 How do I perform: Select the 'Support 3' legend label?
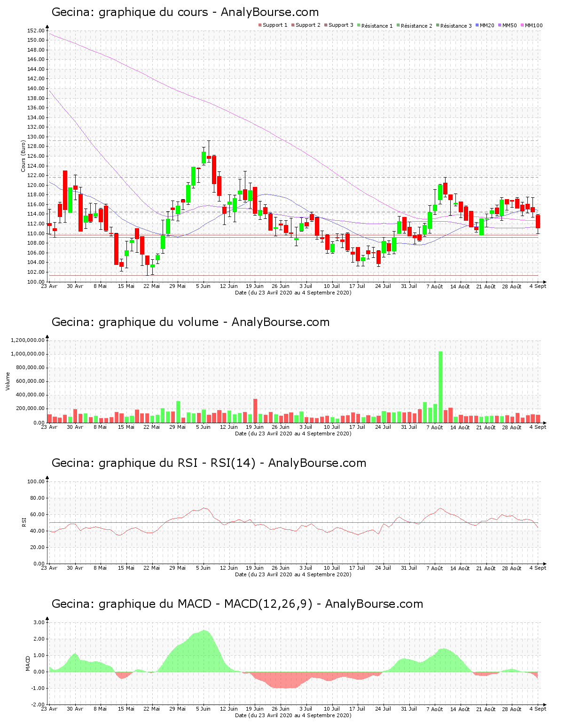(341, 25)
